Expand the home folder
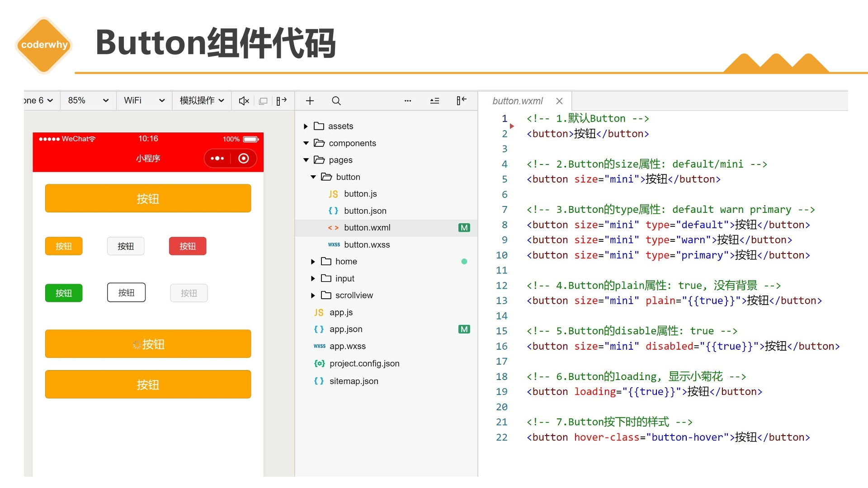 313,262
